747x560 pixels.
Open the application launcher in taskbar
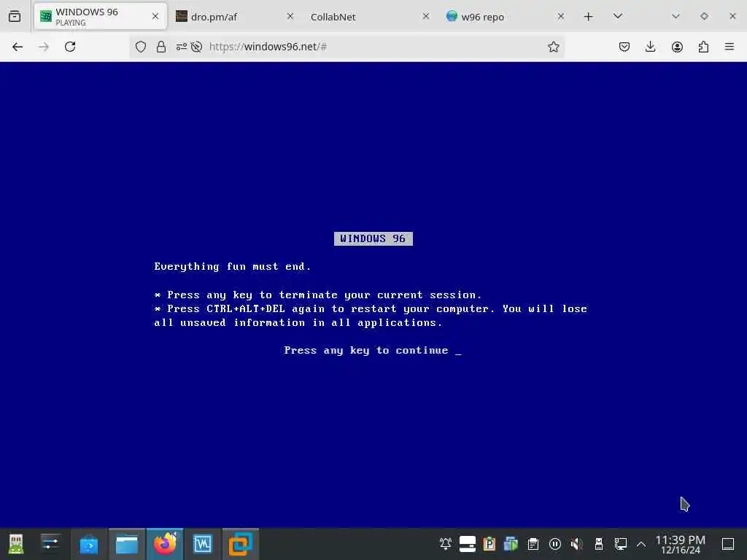point(16,544)
